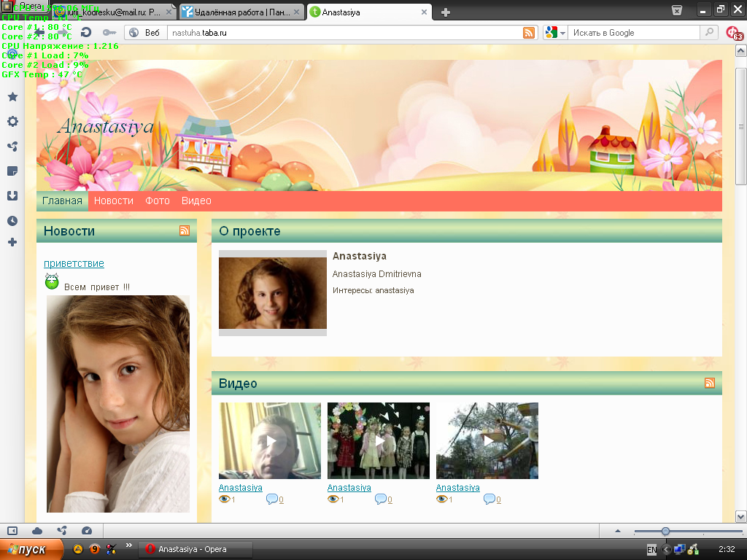Open Anastasiya link under first video
The image size is (747, 560).
[240, 488]
